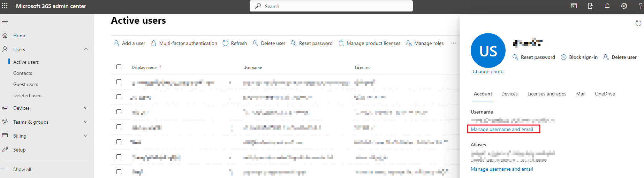
Task: Open Cloud Shell icon in header
Action: (574, 6)
